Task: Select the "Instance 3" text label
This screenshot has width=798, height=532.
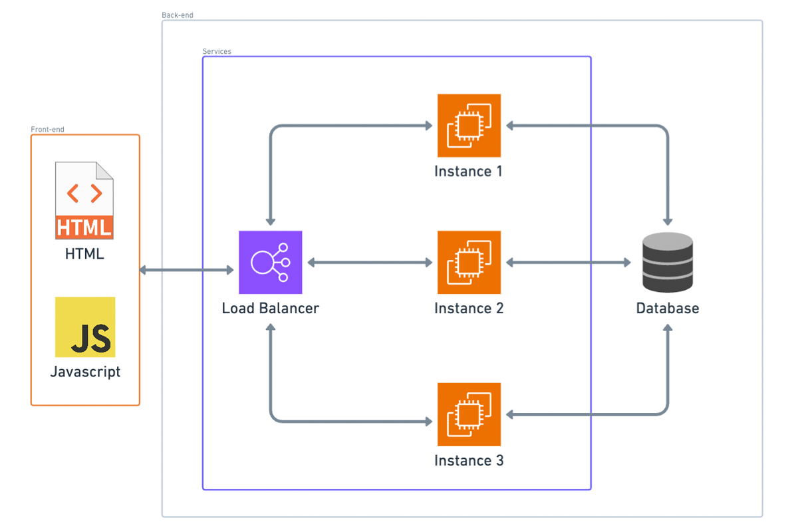Action: pos(468,460)
